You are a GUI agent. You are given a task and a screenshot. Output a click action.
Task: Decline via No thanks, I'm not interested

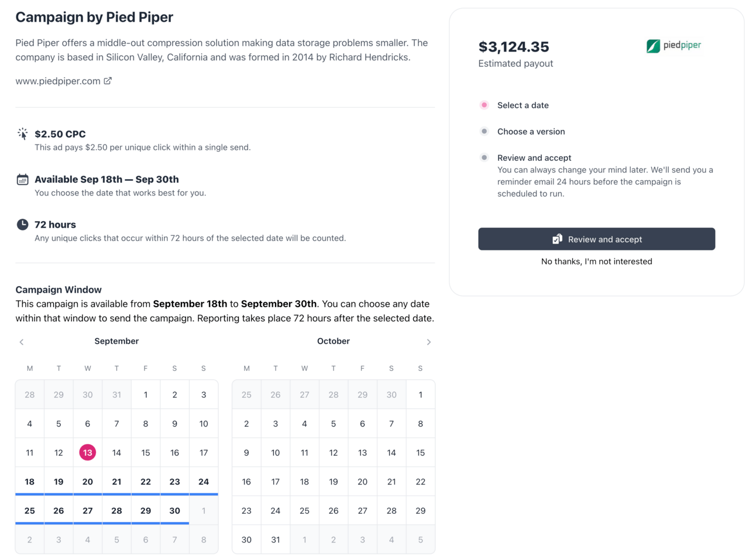[596, 262]
